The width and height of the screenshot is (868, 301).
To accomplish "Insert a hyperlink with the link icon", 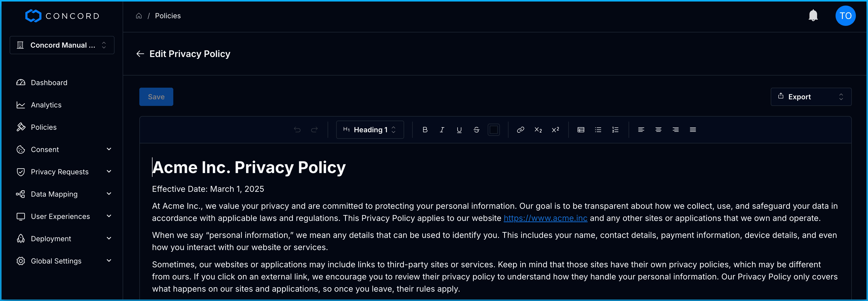I will (520, 130).
